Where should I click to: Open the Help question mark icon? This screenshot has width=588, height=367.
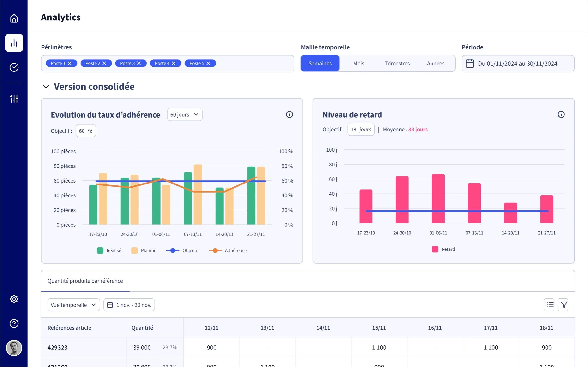[x=14, y=323]
